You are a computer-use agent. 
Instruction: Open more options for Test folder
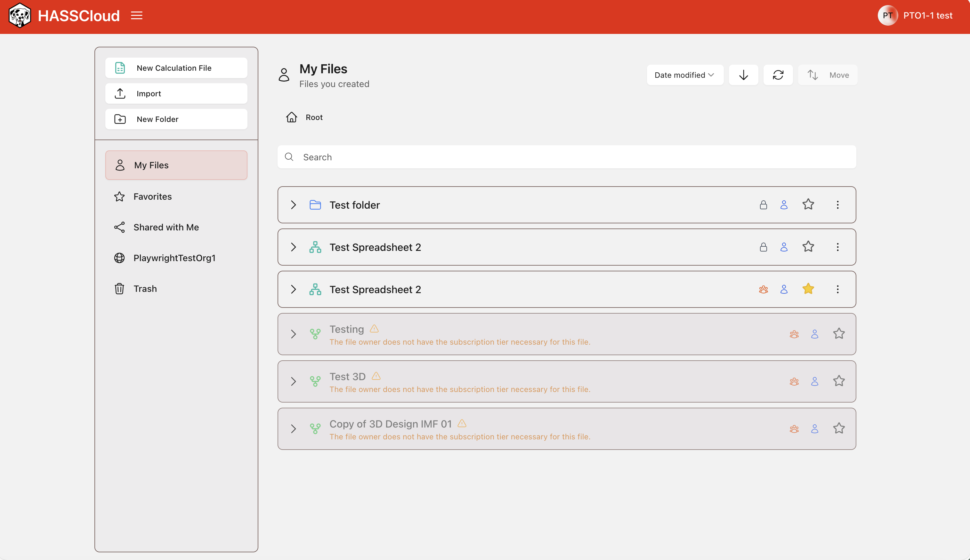click(x=837, y=205)
